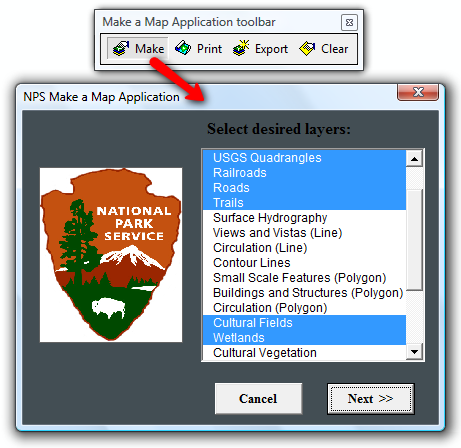Viewport: 461px width, 448px height.
Task: Select the Views and Vistas (Line) layer
Action: (x=304, y=233)
